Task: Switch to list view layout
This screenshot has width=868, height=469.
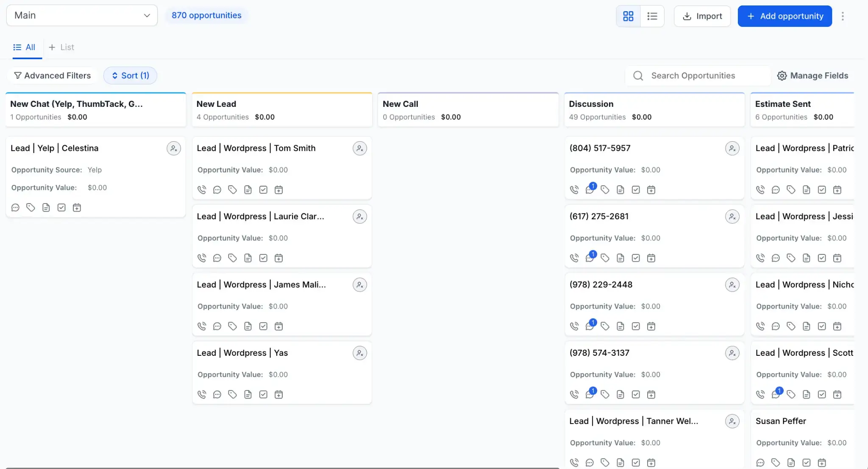Action: click(x=652, y=16)
